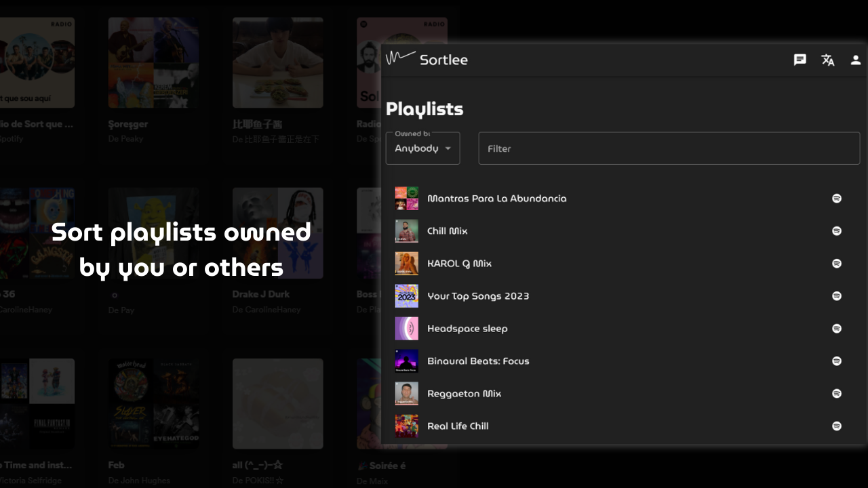
Task: Click the Feb playlist title in background
Action: point(117,465)
